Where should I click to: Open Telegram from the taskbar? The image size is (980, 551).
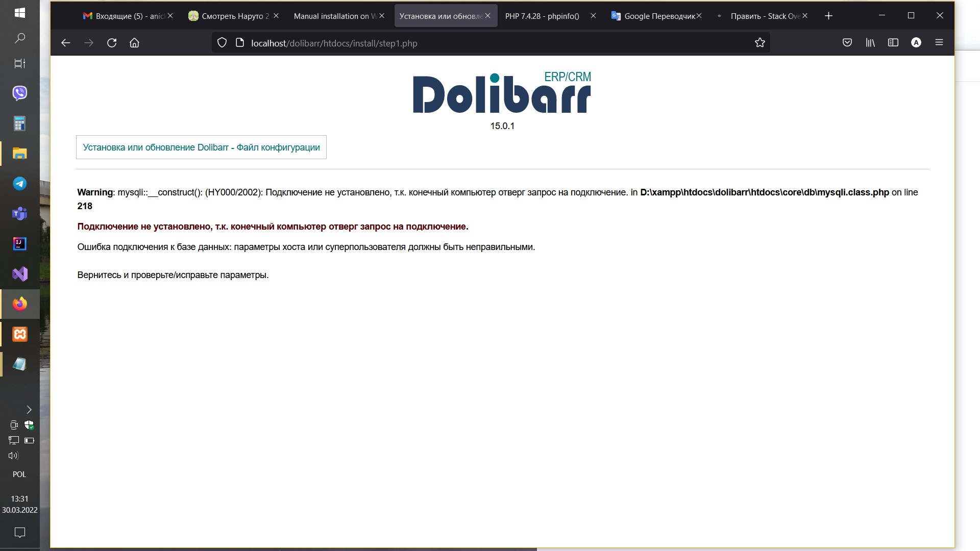20,184
